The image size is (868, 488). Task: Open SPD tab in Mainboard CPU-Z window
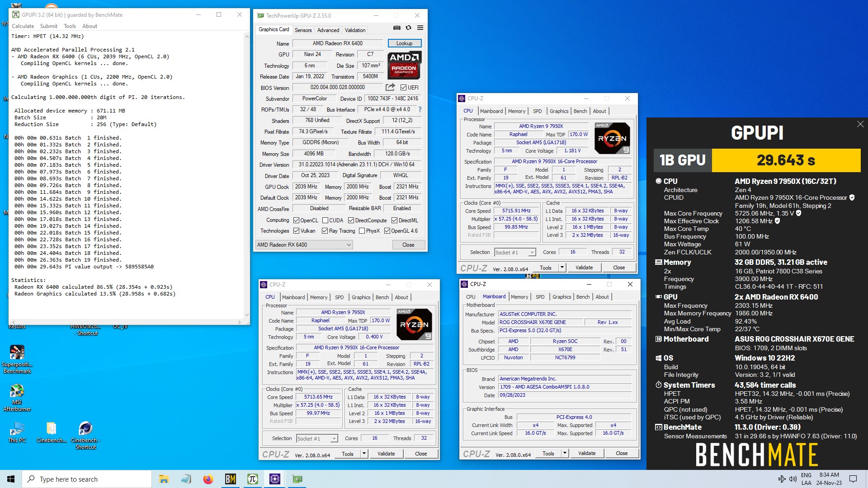tap(540, 297)
